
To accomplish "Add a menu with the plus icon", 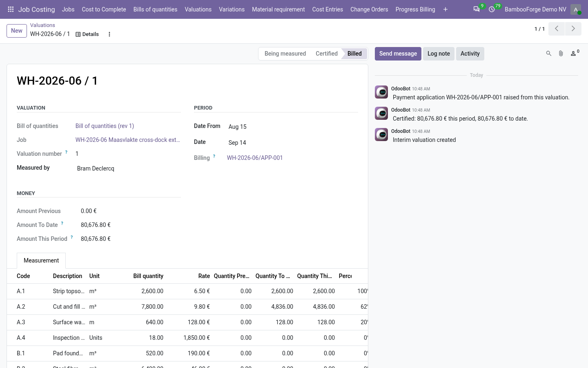I will 445,9.
